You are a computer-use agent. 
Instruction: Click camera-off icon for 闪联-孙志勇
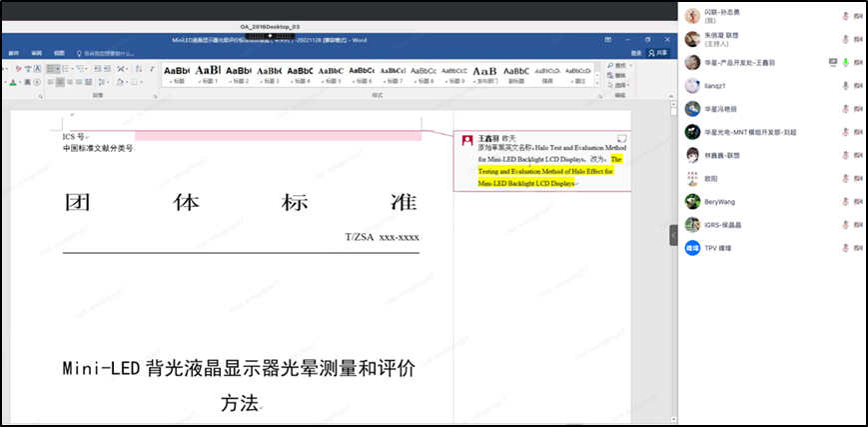coord(859,16)
